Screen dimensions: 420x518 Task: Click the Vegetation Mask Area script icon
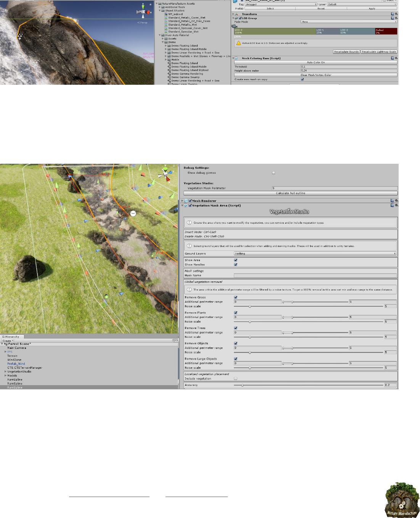[x=186, y=205]
